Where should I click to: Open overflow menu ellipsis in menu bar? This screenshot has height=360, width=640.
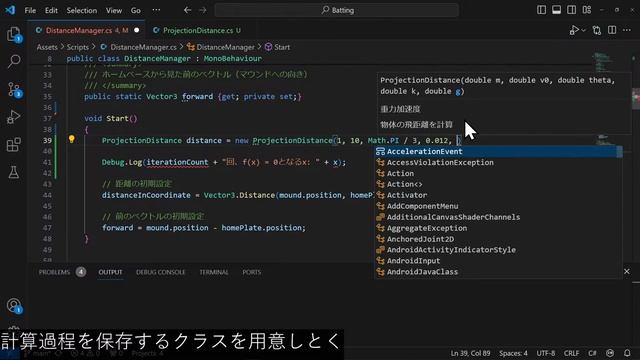tap(156, 10)
